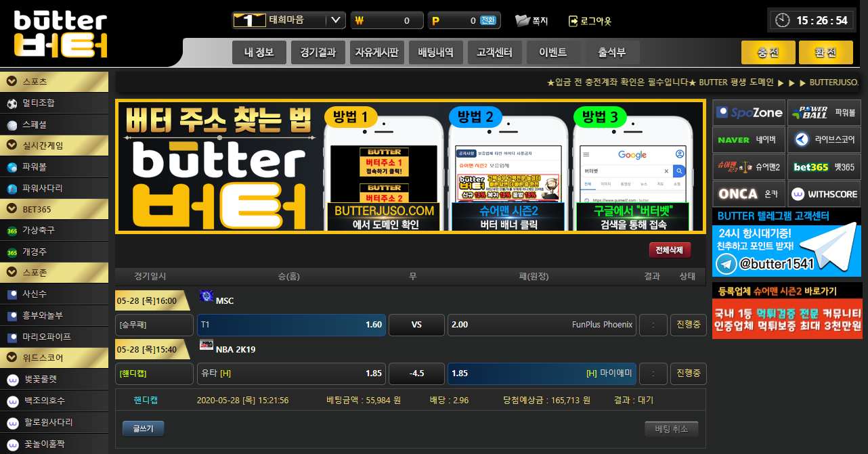Screen dimensions: 868x454
Task: Collapse the 스포츠 sidebar section
Action: coord(12,82)
